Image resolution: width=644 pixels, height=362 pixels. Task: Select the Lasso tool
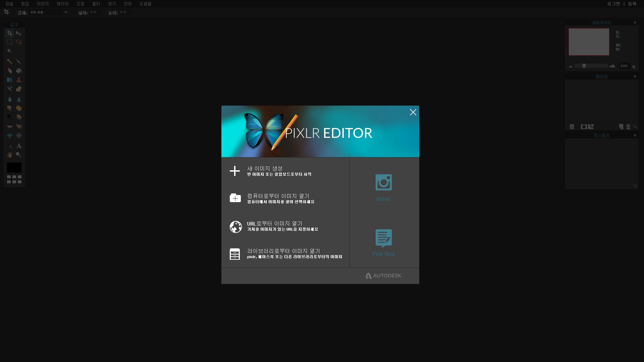pyautogui.click(x=19, y=42)
